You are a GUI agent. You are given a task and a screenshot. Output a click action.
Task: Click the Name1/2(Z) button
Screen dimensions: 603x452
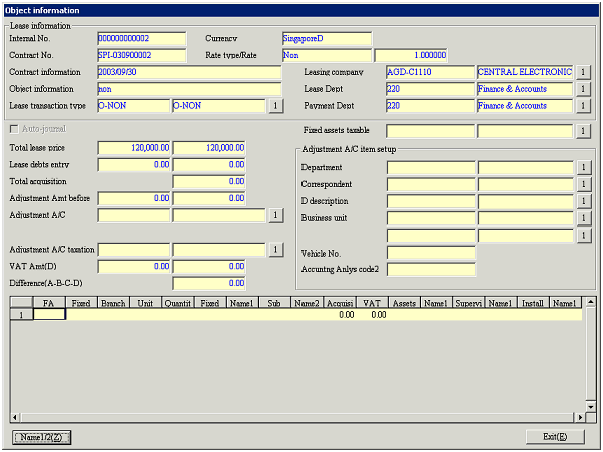point(42,437)
